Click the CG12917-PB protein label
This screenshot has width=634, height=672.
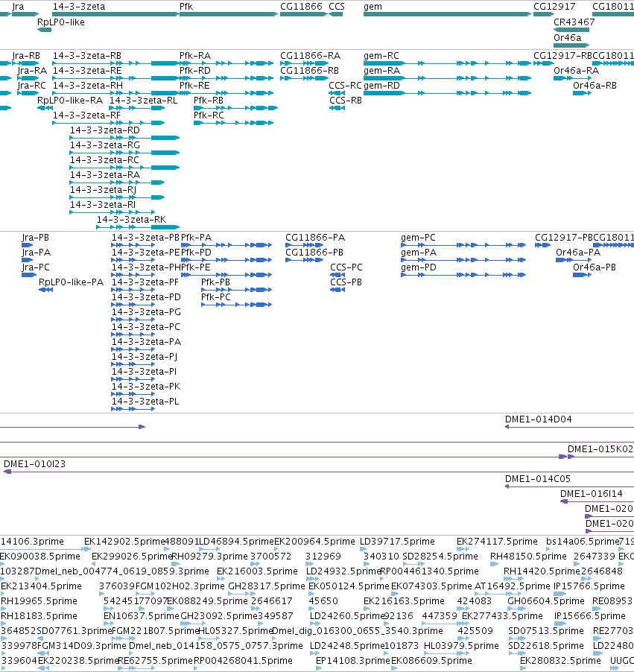click(564, 238)
